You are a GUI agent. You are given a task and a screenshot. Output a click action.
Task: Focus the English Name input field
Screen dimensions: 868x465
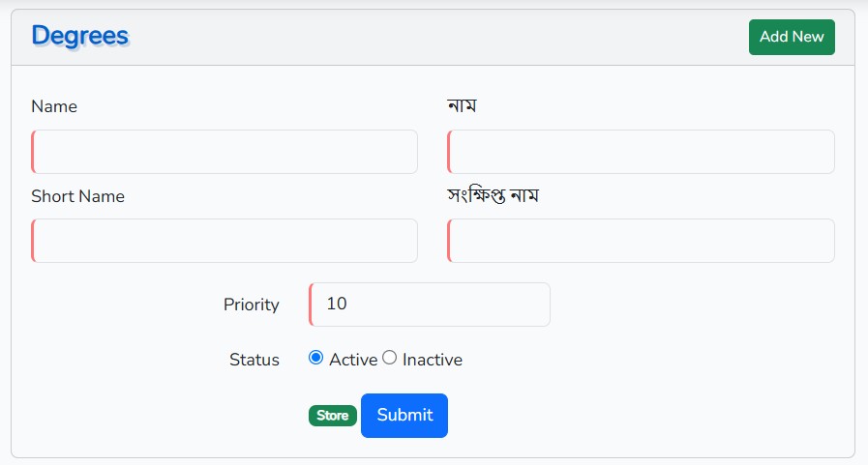224,152
